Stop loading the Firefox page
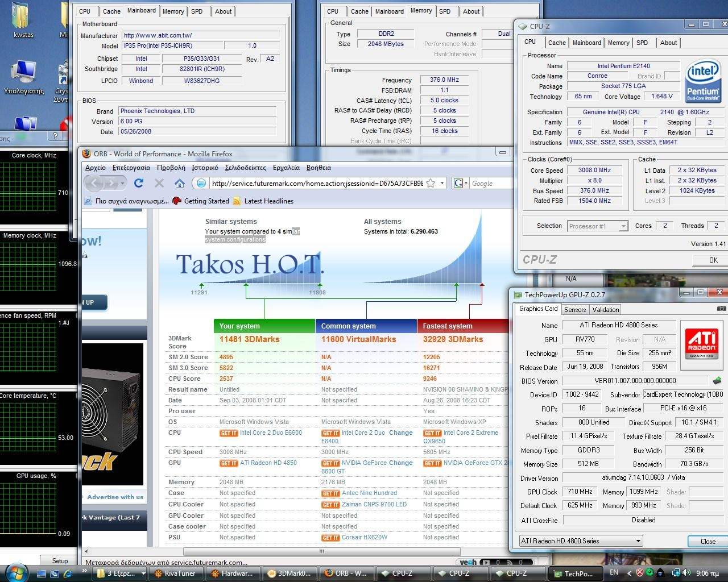Viewport: 728px width, 582px height. pyautogui.click(x=159, y=183)
